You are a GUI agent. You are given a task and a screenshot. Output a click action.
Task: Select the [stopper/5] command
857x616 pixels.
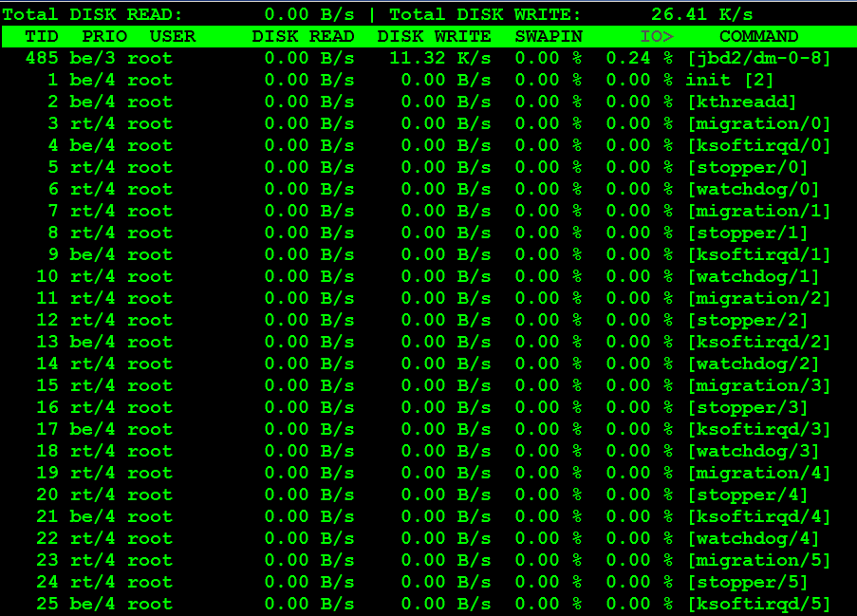748,583
